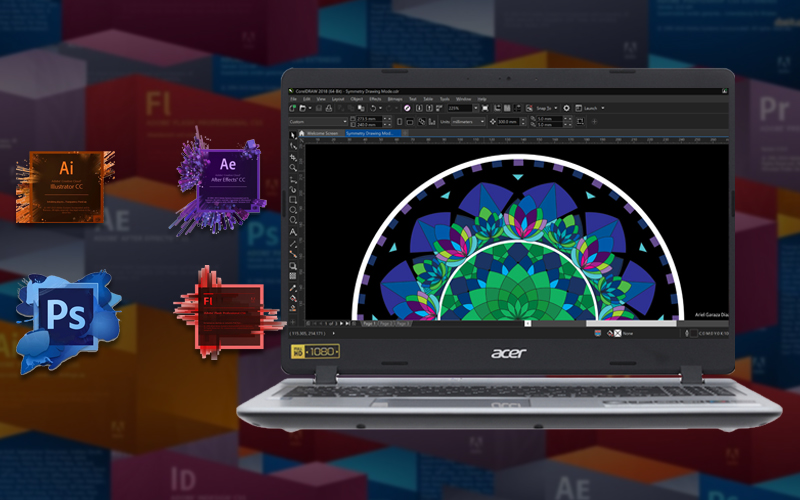
Task: Expand the Open file dropdown arrow
Action: pos(310,108)
